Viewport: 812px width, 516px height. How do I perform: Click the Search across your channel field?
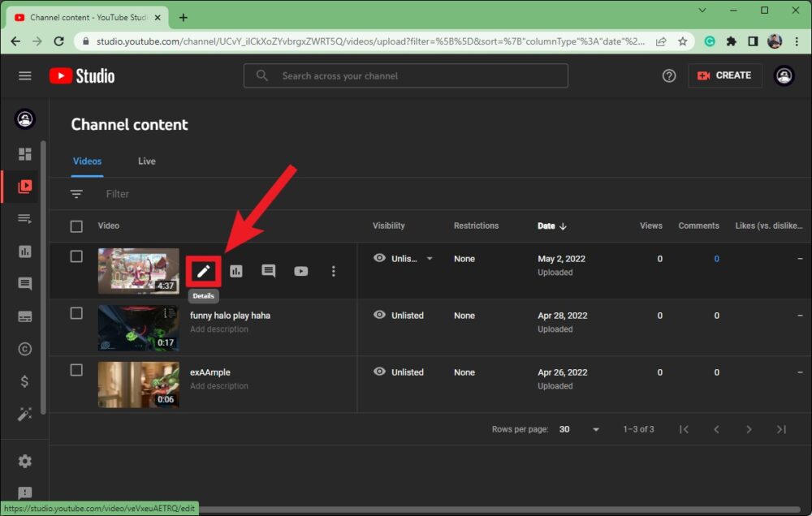pos(406,75)
